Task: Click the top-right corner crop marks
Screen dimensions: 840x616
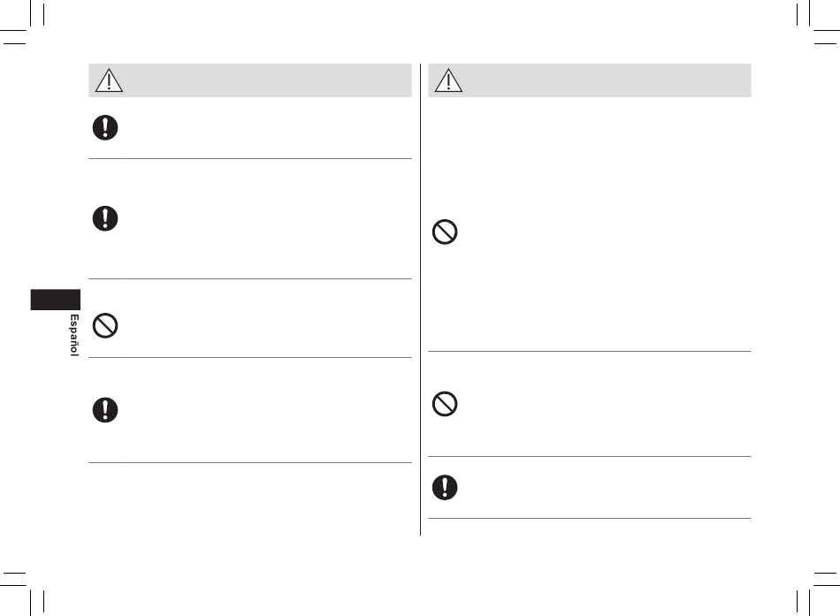Action: pos(818,22)
